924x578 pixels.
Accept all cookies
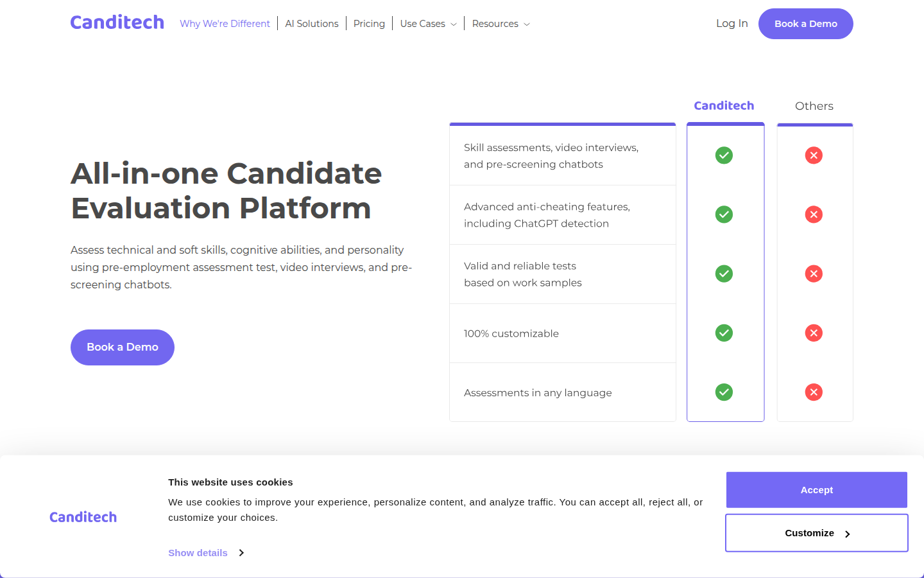tap(816, 490)
